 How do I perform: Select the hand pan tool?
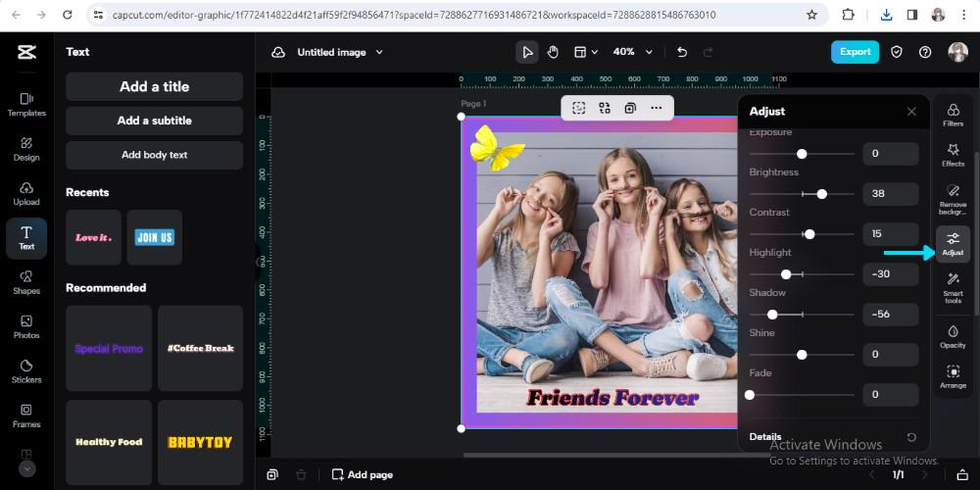click(553, 52)
